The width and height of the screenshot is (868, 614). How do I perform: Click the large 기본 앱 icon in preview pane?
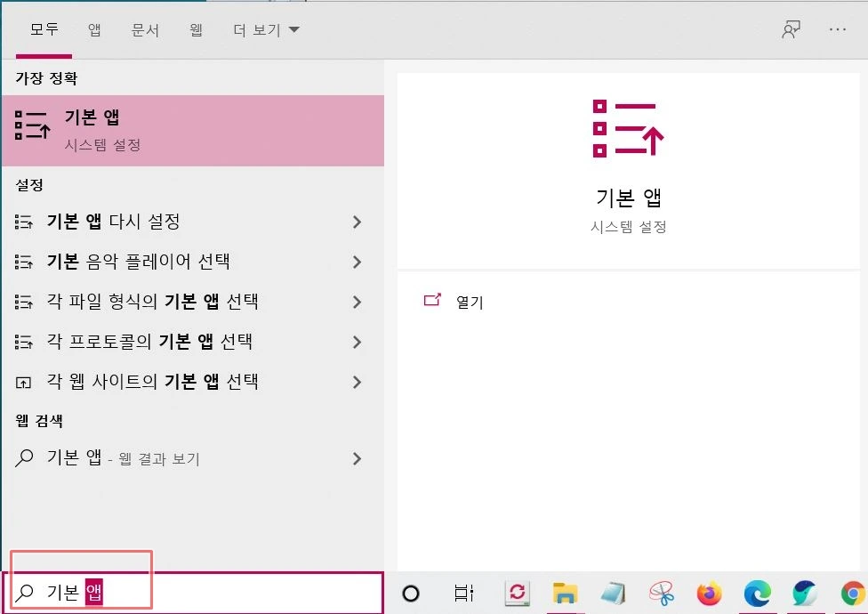point(628,129)
